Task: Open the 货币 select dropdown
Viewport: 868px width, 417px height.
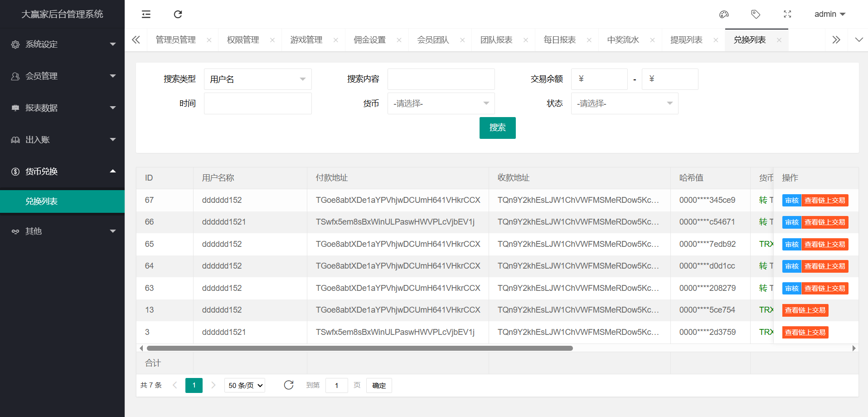Action: point(441,104)
